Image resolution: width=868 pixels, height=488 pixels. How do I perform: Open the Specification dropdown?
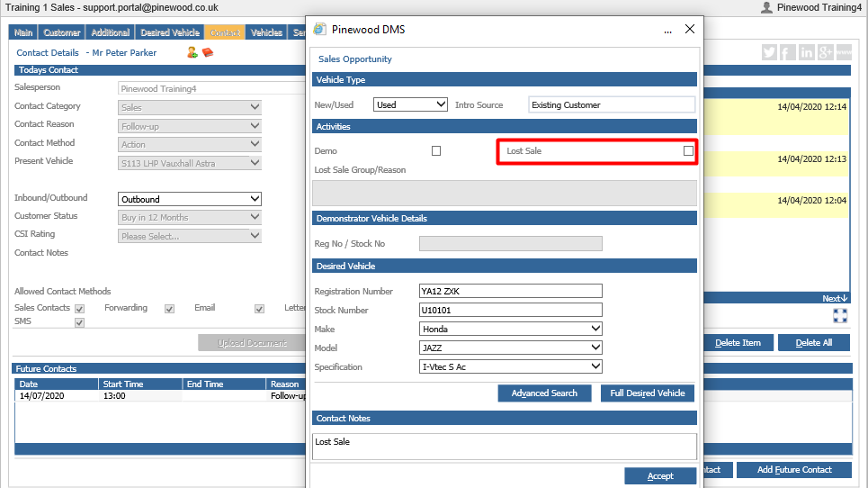pyautogui.click(x=510, y=366)
